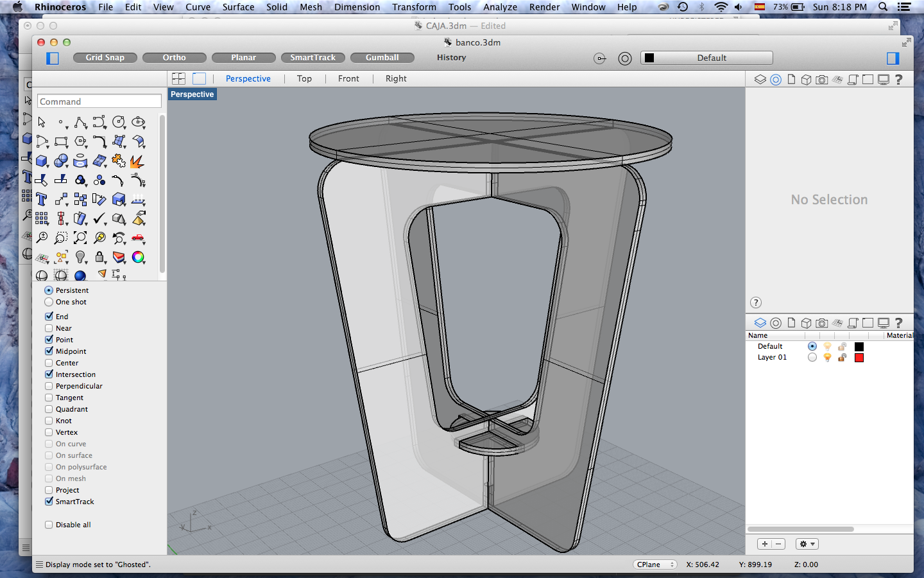Select the Explode tool icon
This screenshot has width=924, height=578.
click(x=137, y=161)
